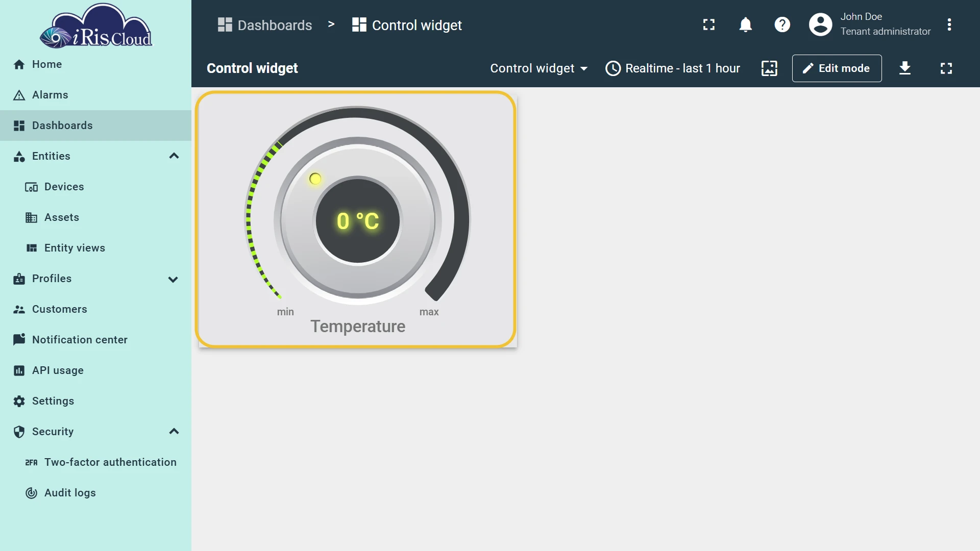Open Settings in the sidebar
The image size is (980, 551).
point(95,401)
